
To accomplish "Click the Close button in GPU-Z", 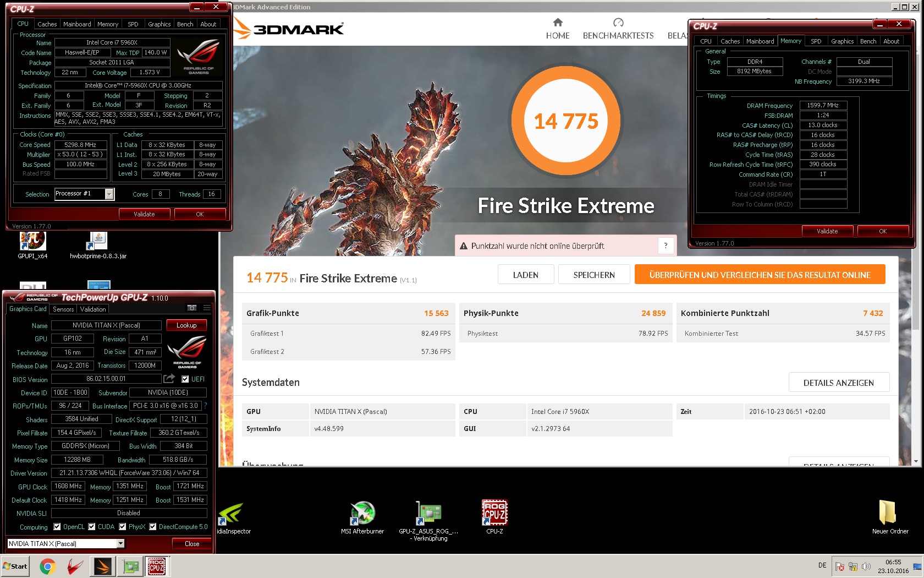I will (x=192, y=543).
